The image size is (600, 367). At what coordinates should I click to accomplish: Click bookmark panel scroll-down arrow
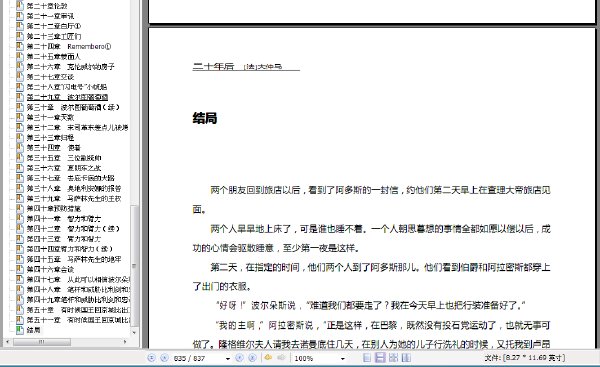134,332
